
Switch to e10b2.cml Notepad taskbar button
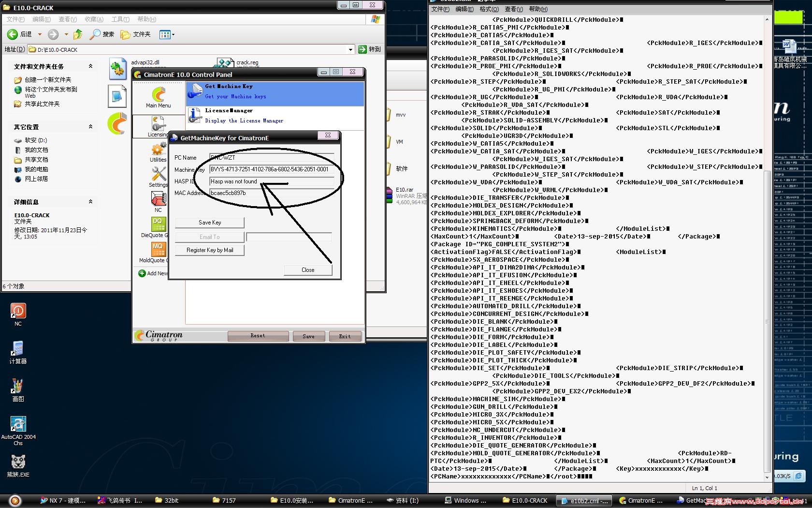[585, 501]
